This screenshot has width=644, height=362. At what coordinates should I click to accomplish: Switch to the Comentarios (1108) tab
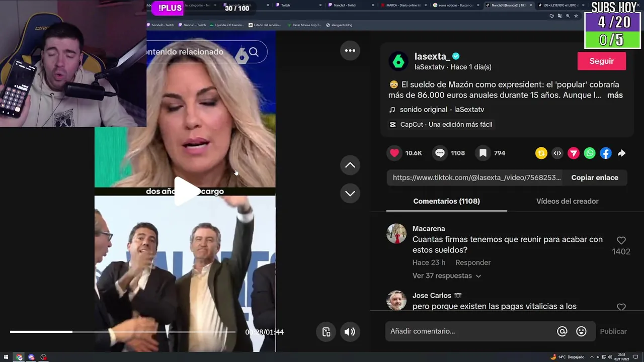point(446,201)
